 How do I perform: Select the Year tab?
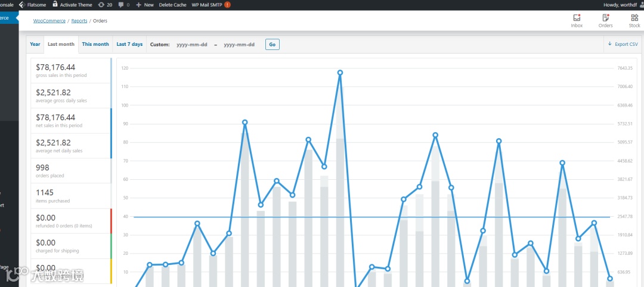pos(35,44)
